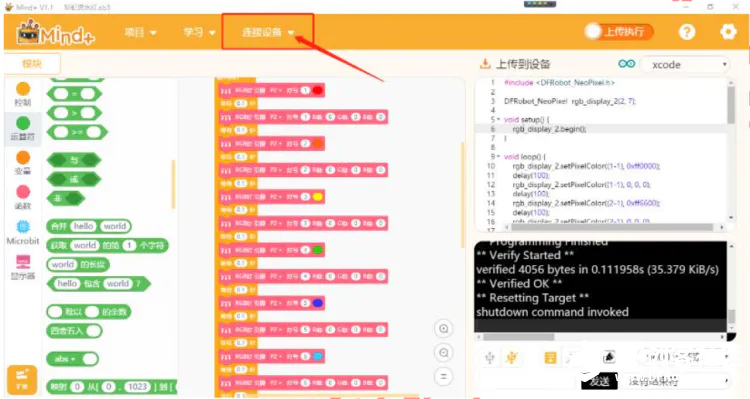
Task: Reset workspace zoom with equals icon
Action: [x=443, y=377]
